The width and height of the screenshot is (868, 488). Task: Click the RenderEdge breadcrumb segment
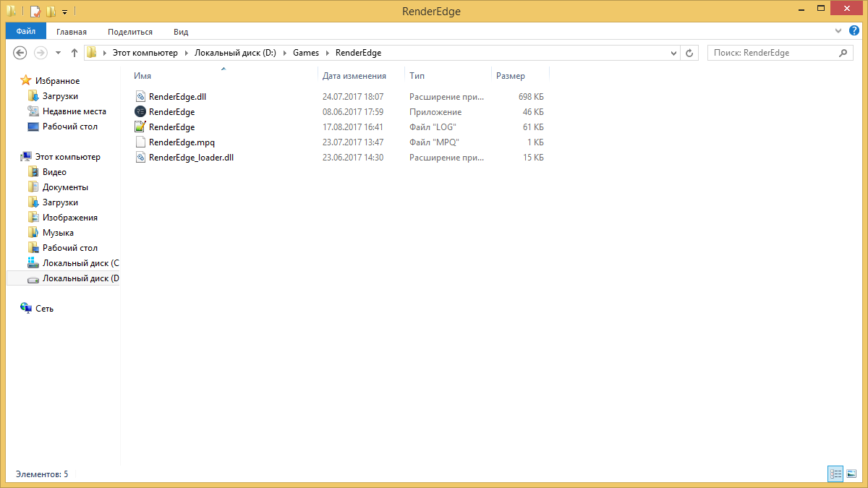coord(358,53)
